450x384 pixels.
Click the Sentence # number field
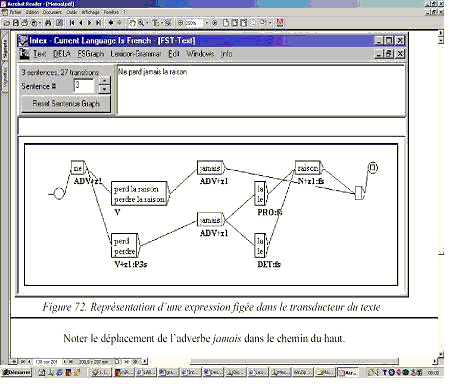(84, 86)
